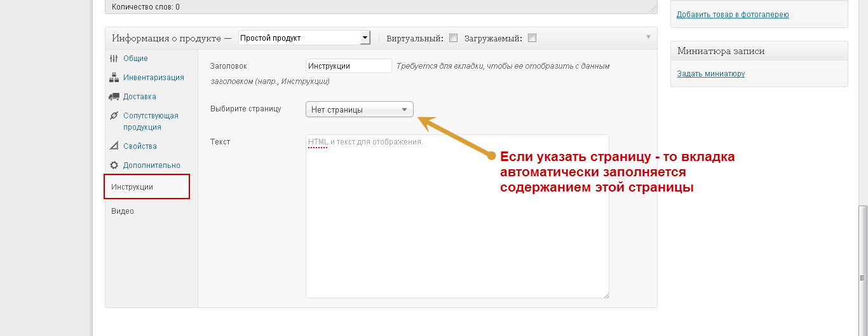Image resolution: width=868 pixels, height=336 pixels.
Task: Click the Заголовок field label
Action: point(228,66)
